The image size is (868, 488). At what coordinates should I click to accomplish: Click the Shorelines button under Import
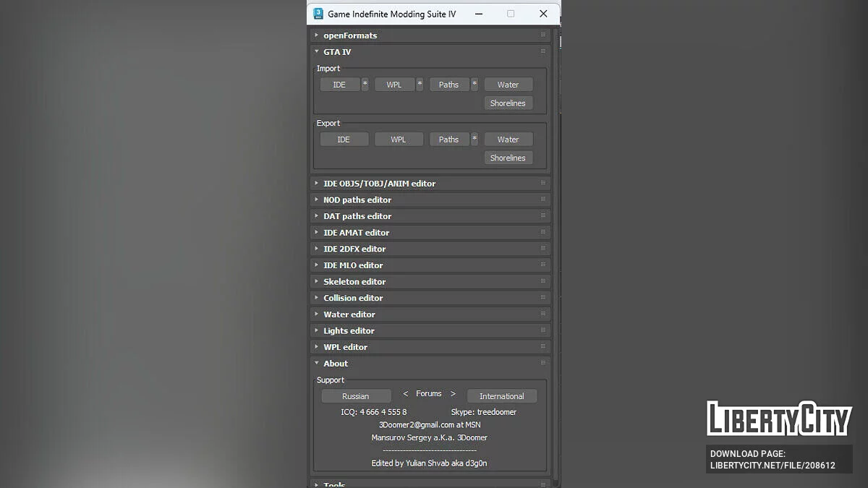(x=509, y=103)
